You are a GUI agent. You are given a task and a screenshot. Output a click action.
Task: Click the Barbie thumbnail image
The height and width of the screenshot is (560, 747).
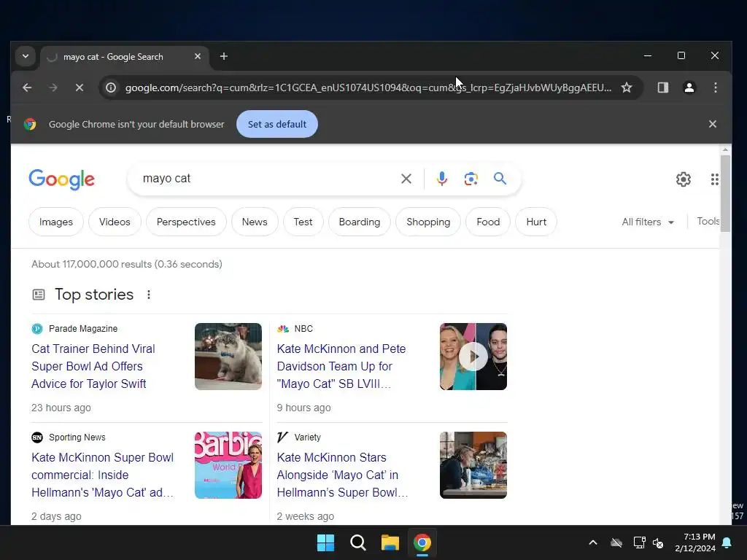click(x=228, y=465)
